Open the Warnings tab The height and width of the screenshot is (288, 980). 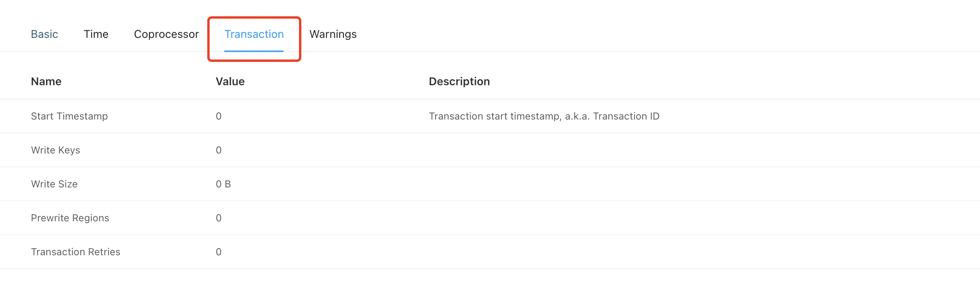[333, 34]
